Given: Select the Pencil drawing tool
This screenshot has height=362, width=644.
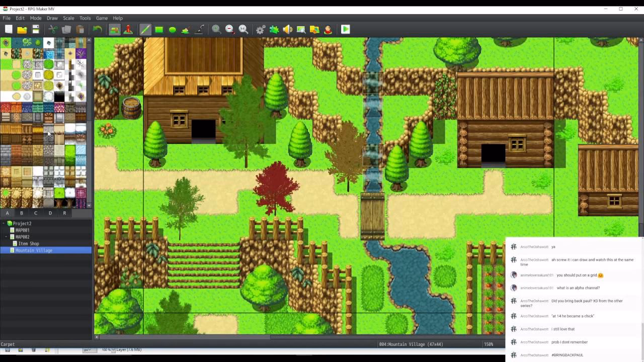Looking at the screenshot, I should (145, 30).
